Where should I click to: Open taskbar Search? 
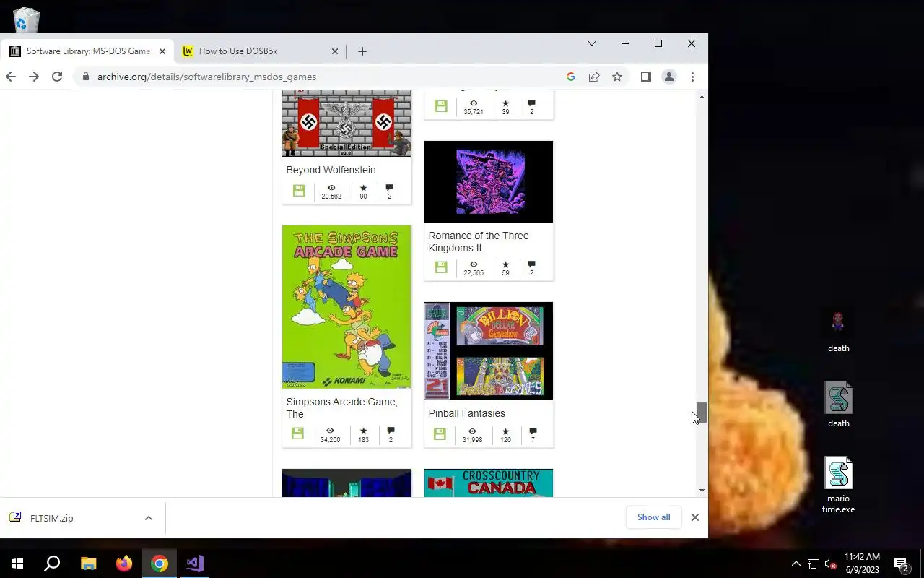(x=52, y=564)
